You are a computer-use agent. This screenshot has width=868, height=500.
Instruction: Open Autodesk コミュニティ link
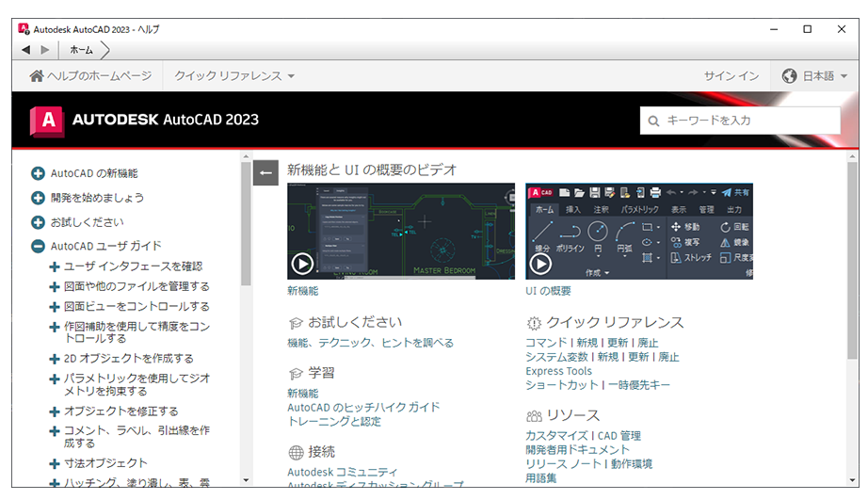tap(342, 473)
